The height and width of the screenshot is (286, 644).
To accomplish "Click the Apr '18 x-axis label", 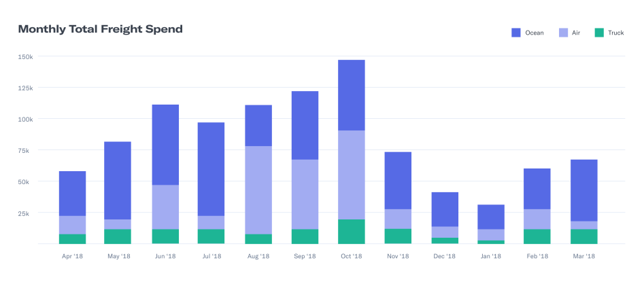I will coord(72,256).
